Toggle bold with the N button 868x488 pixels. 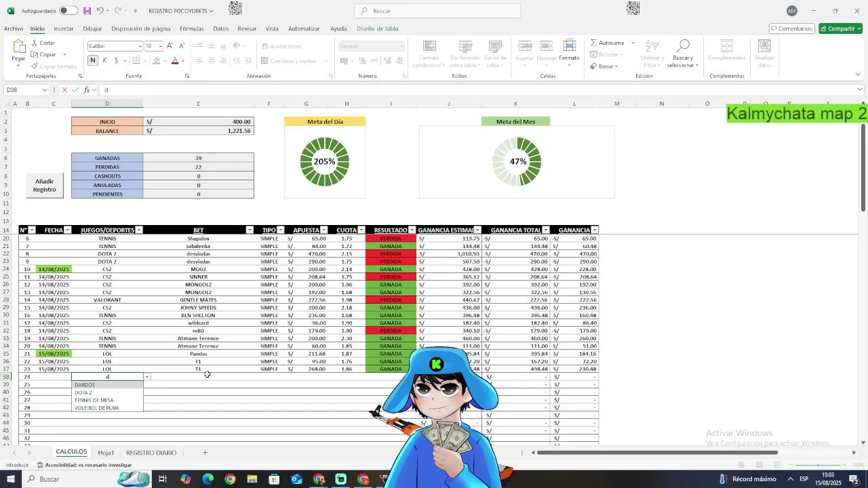point(93,61)
